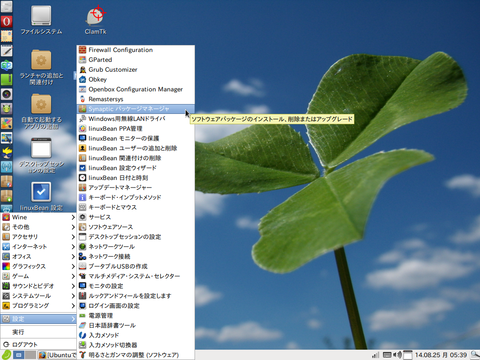
Task: Open ネットワーク接続
Action: [x=136, y=256]
